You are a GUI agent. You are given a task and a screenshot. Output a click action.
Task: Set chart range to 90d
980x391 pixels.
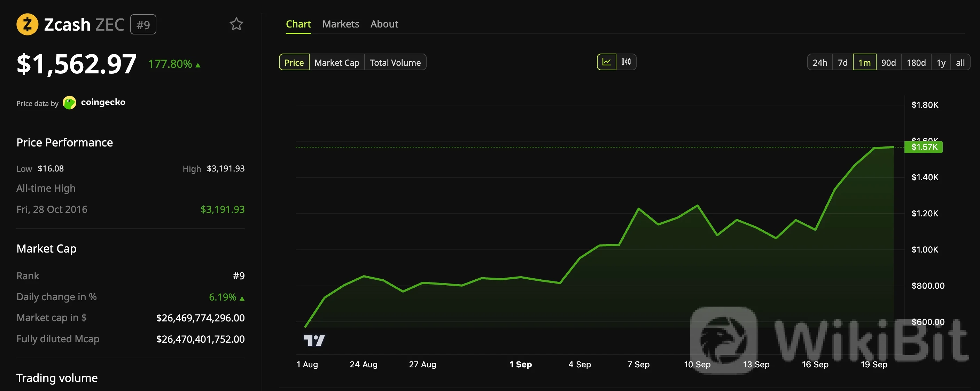(888, 62)
